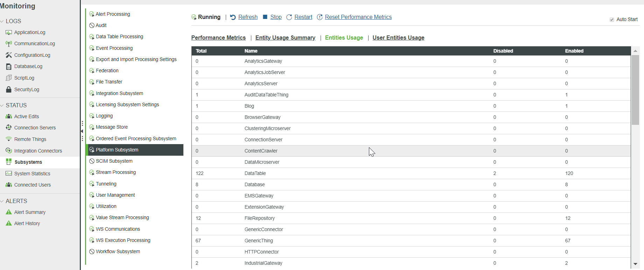
Task: Click the System Statistics chart icon
Action: tap(9, 174)
